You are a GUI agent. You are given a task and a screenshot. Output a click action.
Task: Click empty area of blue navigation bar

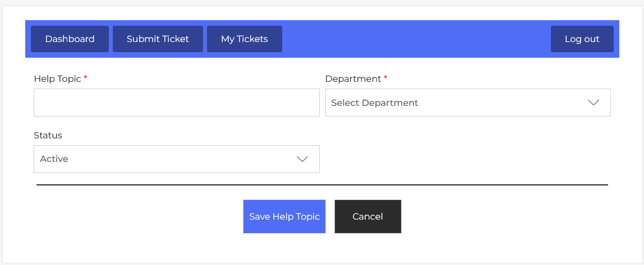point(415,39)
